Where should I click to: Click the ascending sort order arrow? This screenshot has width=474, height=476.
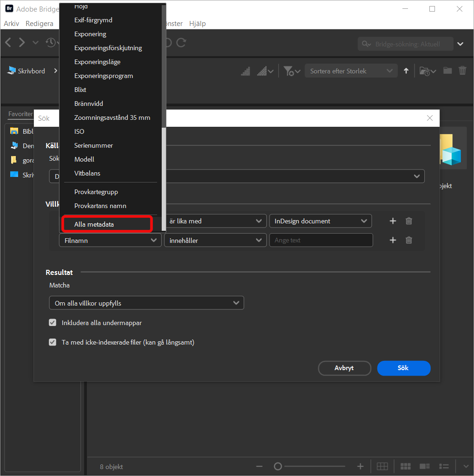[x=406, y=71]
